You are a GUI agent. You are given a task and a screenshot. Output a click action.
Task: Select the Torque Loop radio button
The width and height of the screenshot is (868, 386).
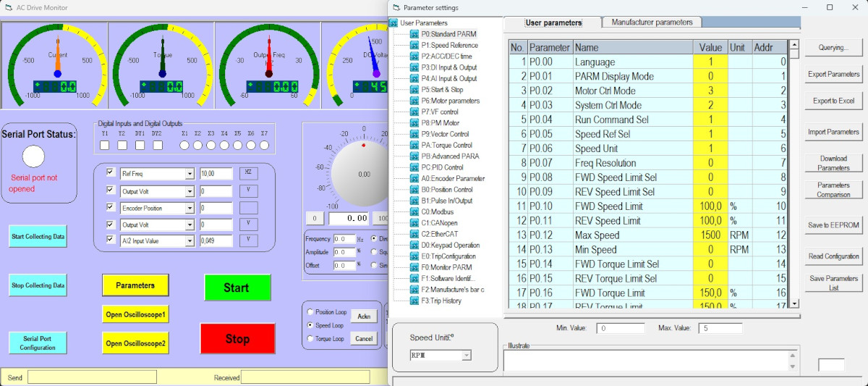point(311,338)
